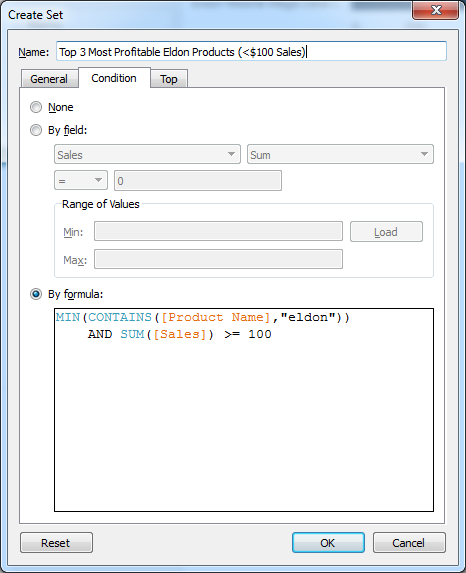Screen dimensions: 466x573
Task: Select the By field radio button
Action: (36, 130)
